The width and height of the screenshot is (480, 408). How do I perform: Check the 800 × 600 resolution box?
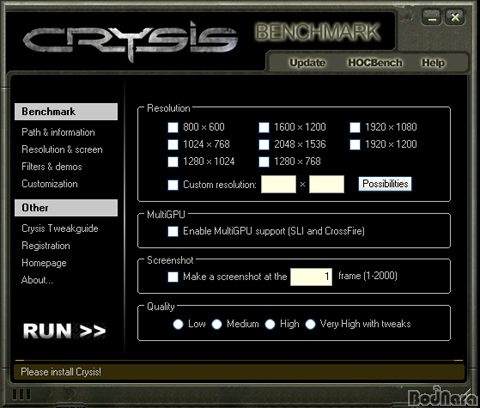point(173,127)
